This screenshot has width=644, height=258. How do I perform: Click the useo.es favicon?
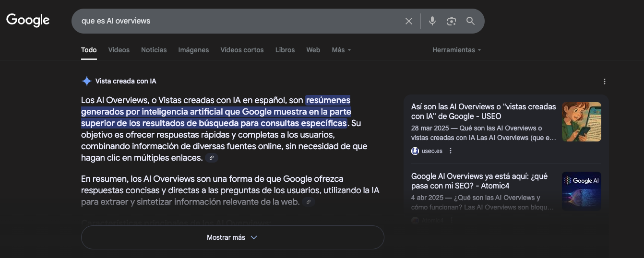[x=415, y=151]
